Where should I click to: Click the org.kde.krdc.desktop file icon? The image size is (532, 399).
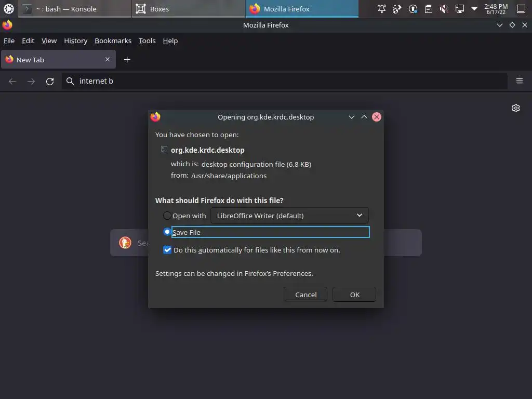[164, 149]
